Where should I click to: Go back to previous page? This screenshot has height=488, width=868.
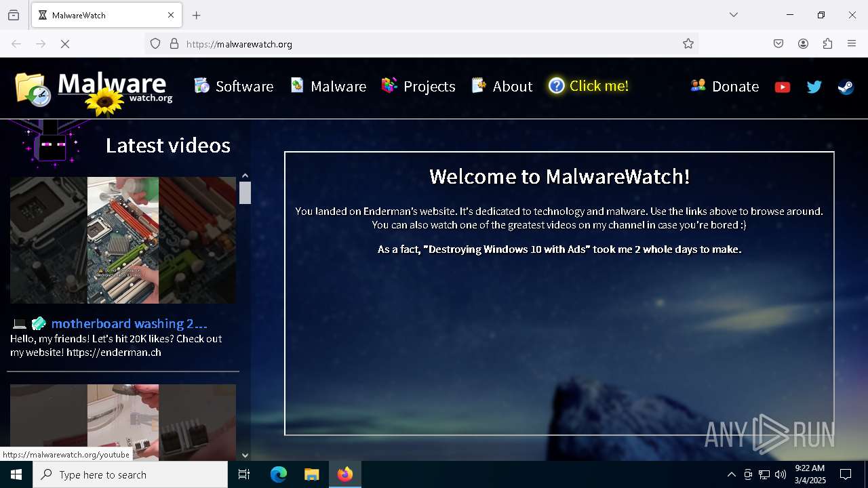pos(16,44)
